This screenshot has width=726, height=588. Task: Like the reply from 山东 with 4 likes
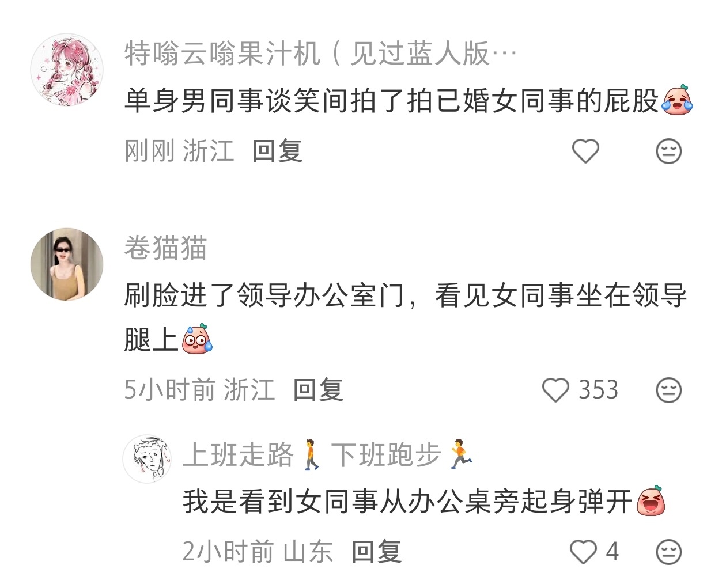(x=583, y=552)
